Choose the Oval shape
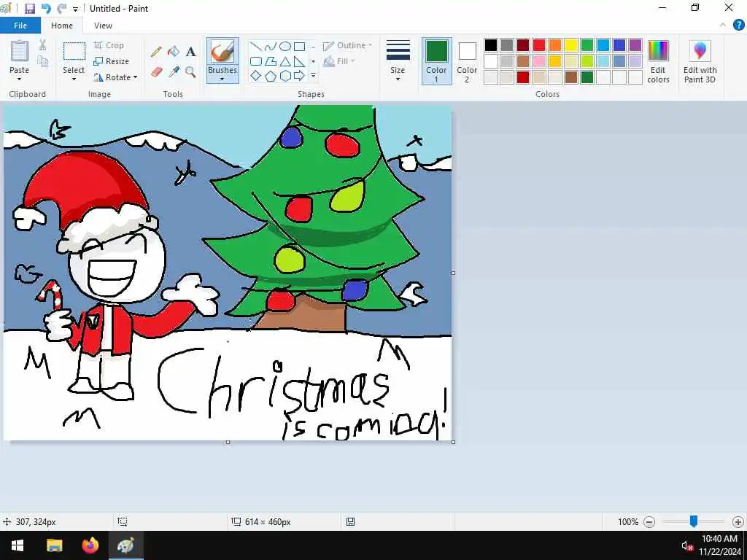Image resolution: width=747 pixels, height=560 pixels. [285, 47]
